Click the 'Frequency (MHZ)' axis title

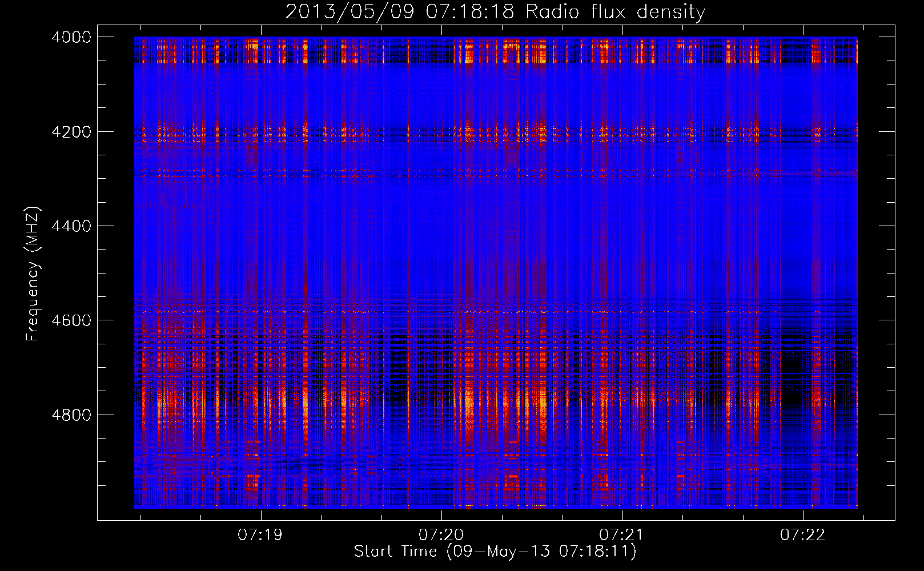coord(33,274)
